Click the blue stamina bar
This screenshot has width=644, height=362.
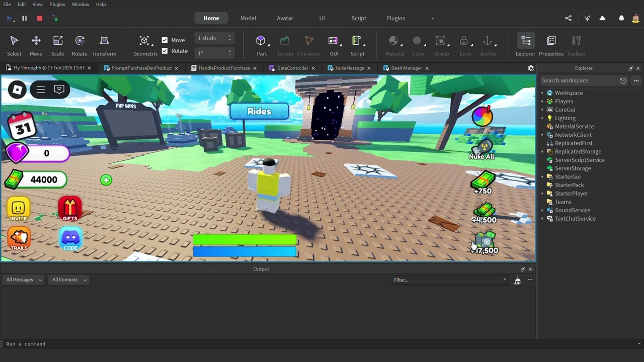click(245, 251)
